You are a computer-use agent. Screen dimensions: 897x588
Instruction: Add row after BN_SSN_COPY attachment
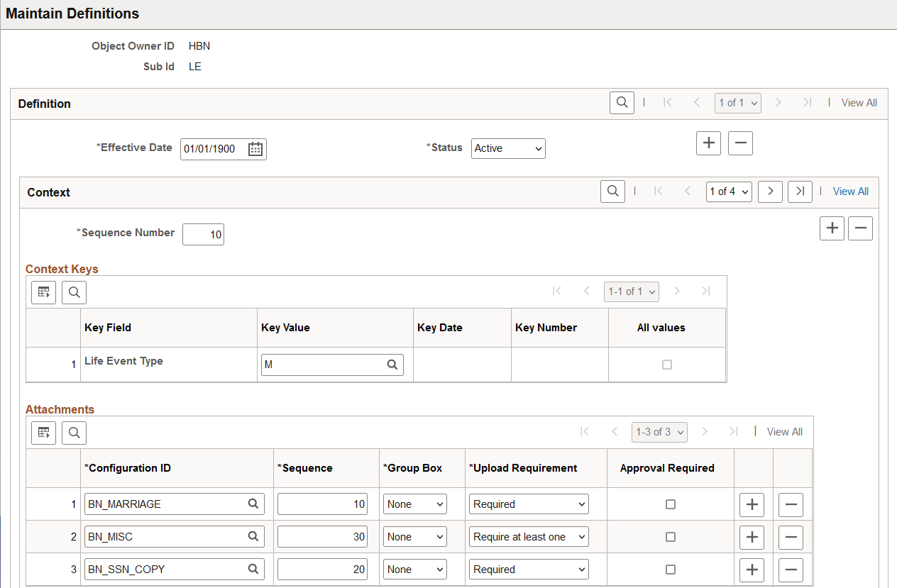[752, 570]
